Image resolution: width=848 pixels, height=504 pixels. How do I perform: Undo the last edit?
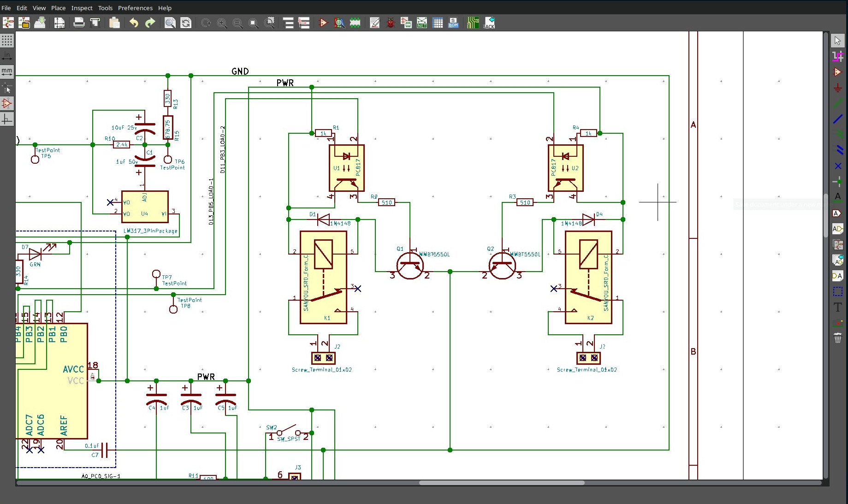pyautogui.click(x=134, y=23)
